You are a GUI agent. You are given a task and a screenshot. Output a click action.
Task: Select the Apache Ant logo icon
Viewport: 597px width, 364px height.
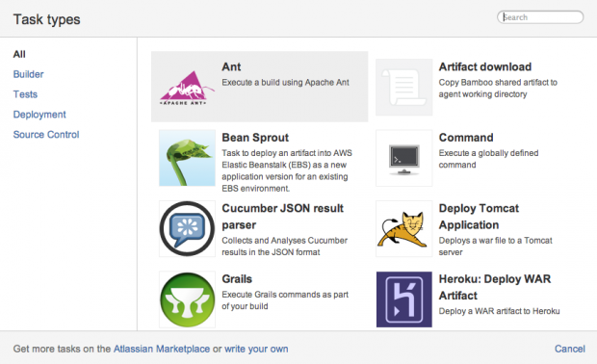pyautogui.click(x=187, y=88)
